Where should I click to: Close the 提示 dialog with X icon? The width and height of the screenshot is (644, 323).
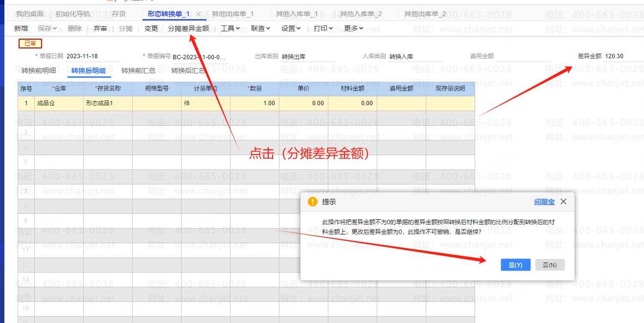[x=563, y=202]
